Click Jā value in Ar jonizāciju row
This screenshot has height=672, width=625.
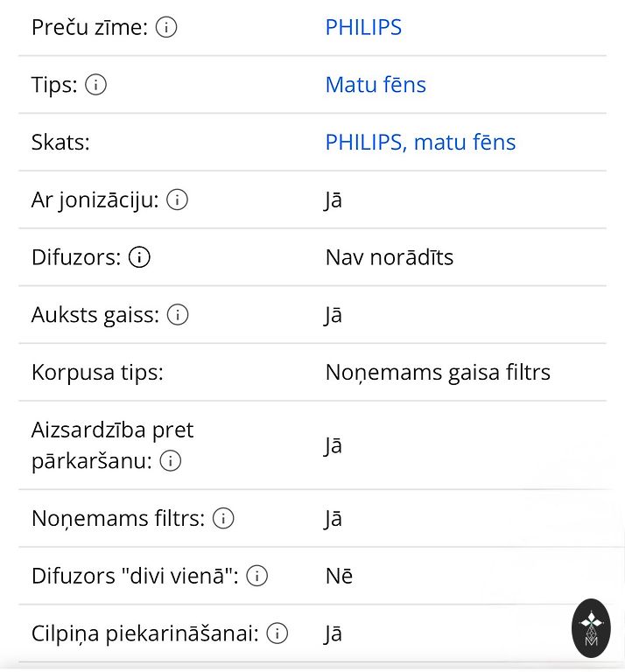334,200
